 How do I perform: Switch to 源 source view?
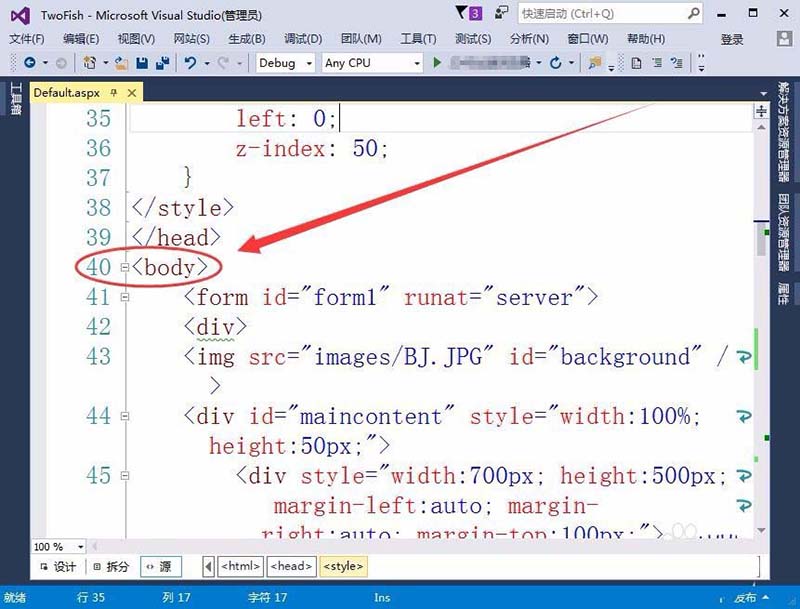pyautogui.click(x=161, y=567)
